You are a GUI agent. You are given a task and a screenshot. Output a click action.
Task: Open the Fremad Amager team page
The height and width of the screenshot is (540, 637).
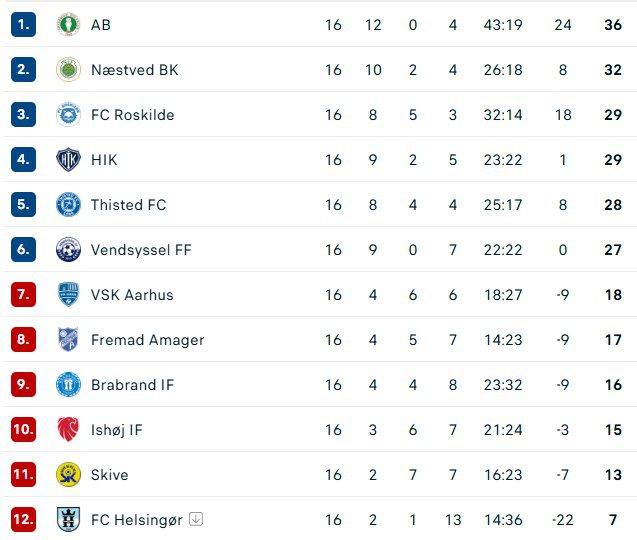147,340
